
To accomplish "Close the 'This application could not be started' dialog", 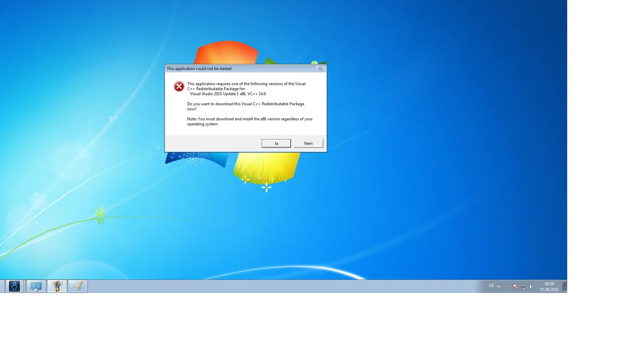I will (320, 69).
